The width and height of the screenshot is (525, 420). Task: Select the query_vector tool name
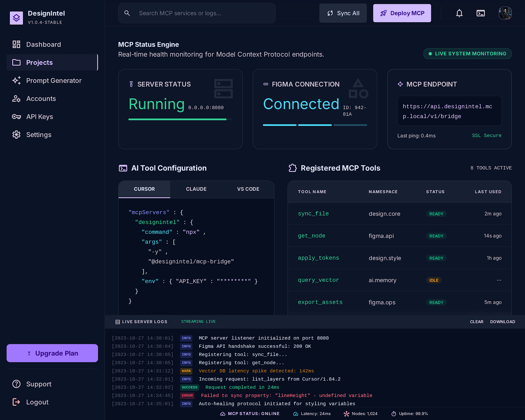(x=319, y=280)
